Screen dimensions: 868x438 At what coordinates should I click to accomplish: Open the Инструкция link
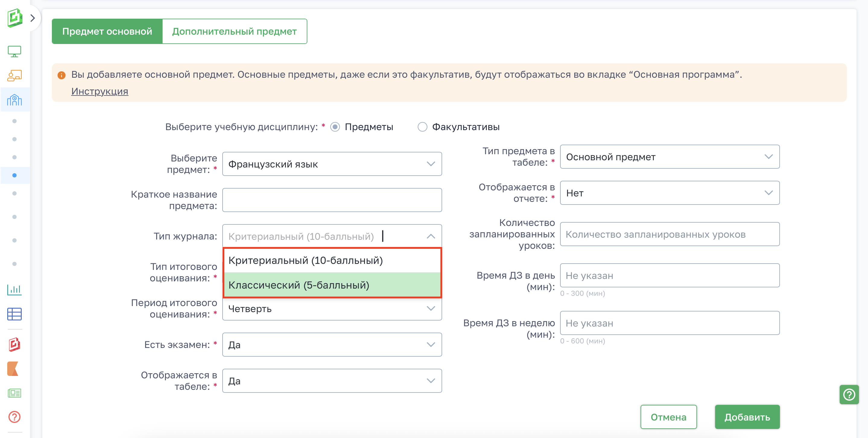tap(100, 91)
